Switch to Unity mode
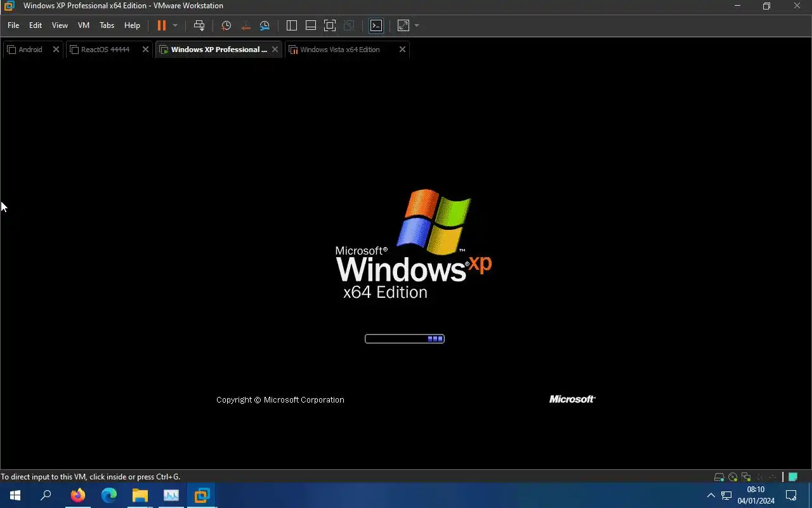This screenshot has height=508, width=812. (349, 25)
